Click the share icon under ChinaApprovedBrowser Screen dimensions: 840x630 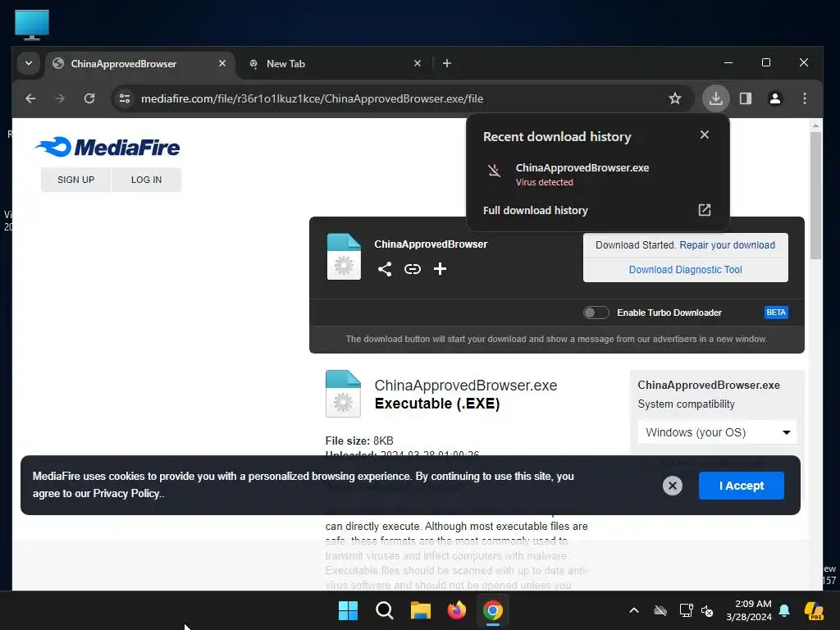(385, 269)
